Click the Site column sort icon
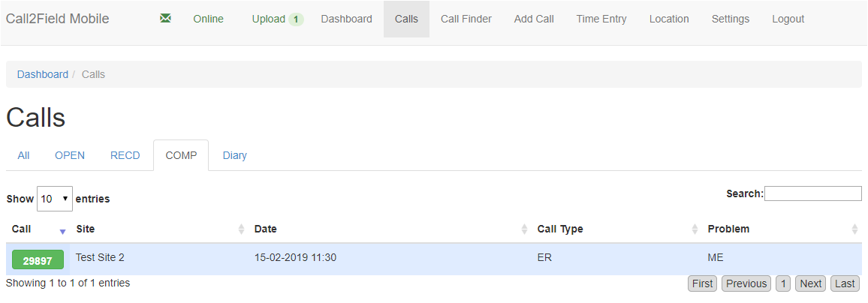868x303 pixels. (x=241, y=229)
